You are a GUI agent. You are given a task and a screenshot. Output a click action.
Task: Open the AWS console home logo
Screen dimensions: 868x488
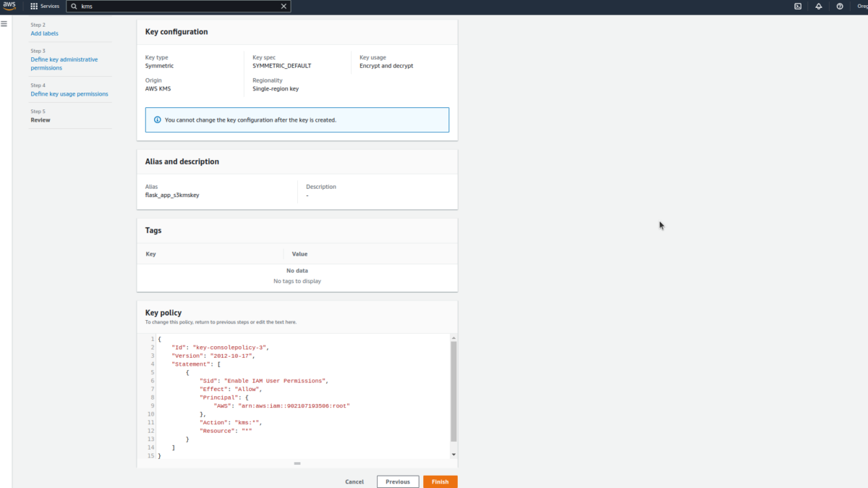tap(9, 6)
